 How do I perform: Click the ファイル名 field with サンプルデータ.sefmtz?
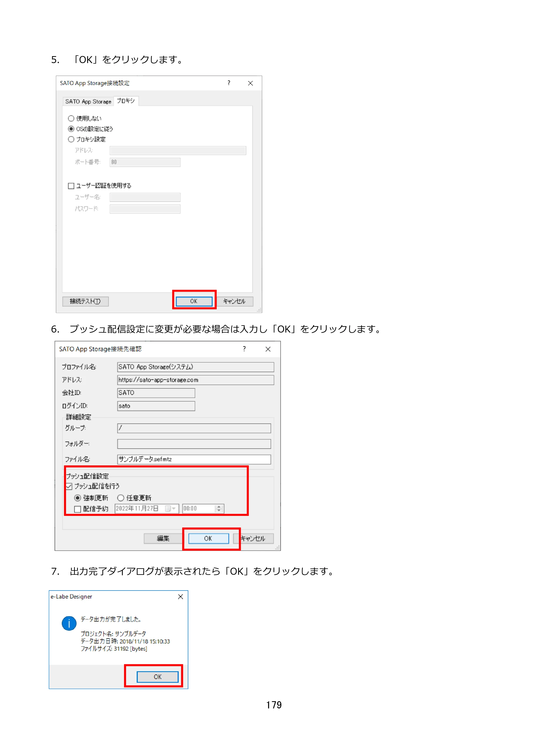point(194,459)
